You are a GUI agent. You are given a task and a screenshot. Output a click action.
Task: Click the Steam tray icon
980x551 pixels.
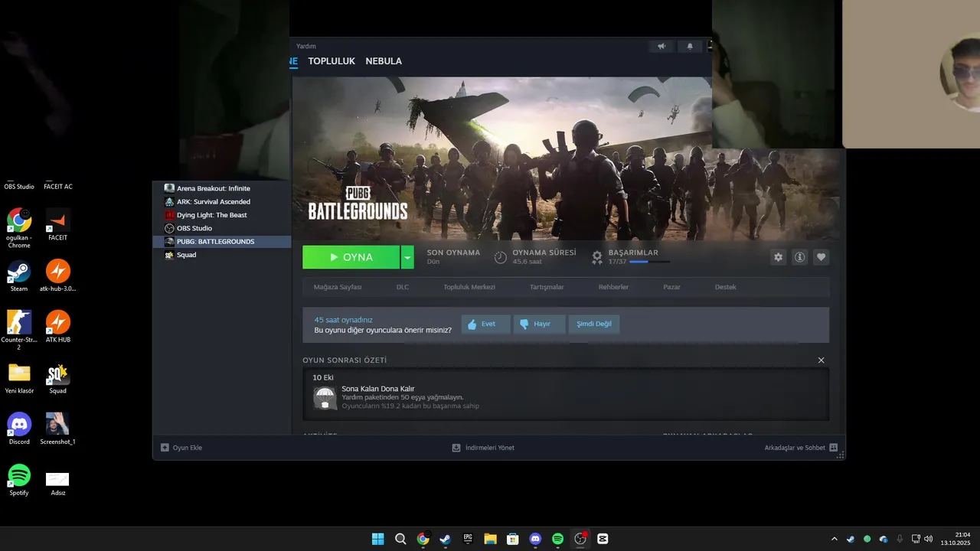tap(851, 539)
